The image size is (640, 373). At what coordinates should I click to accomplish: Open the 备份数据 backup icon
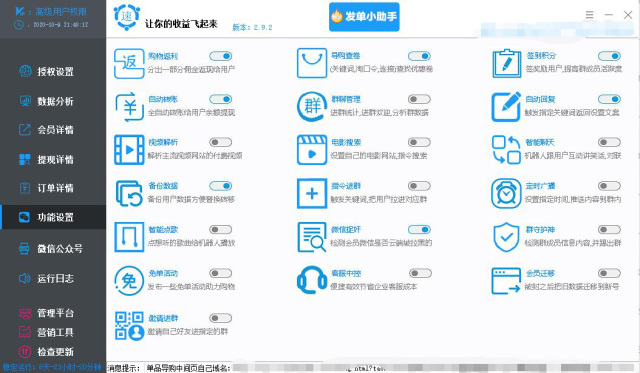pyautogui.click(x=129, y=193)
